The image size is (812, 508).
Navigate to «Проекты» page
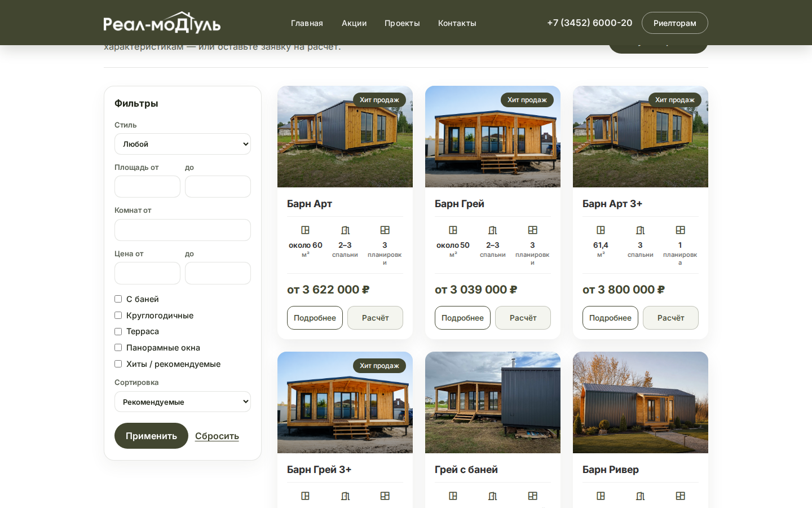(402, 23)
